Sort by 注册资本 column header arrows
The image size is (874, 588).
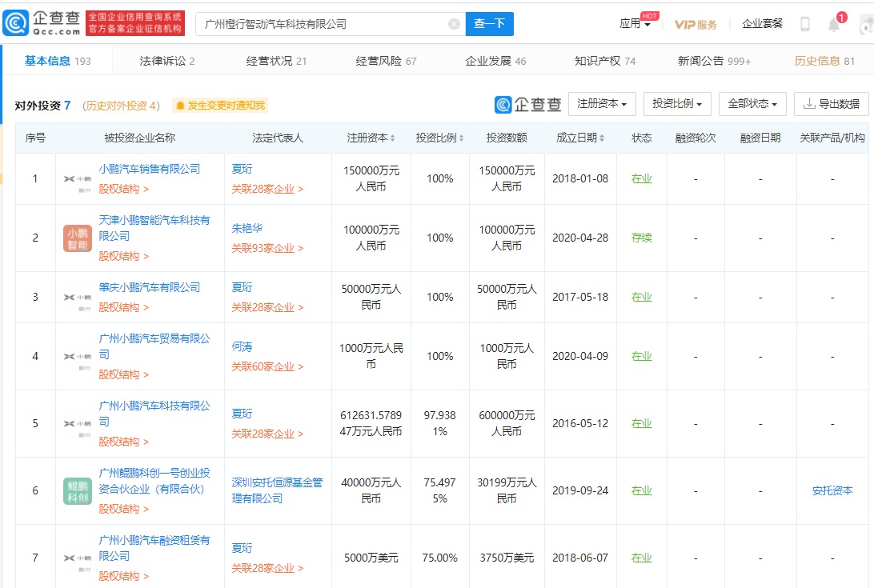coord(392,138)
